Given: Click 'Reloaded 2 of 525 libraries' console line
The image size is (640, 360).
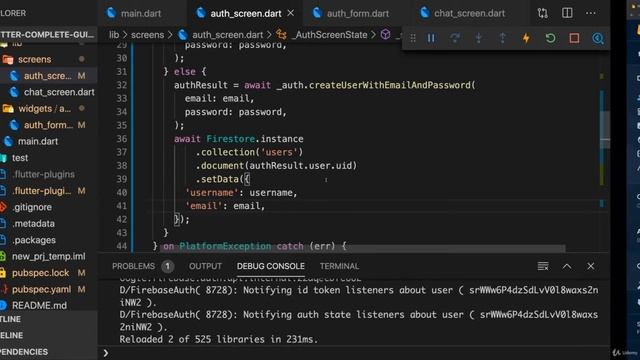Looking at the screenshot, I should 218,339.
